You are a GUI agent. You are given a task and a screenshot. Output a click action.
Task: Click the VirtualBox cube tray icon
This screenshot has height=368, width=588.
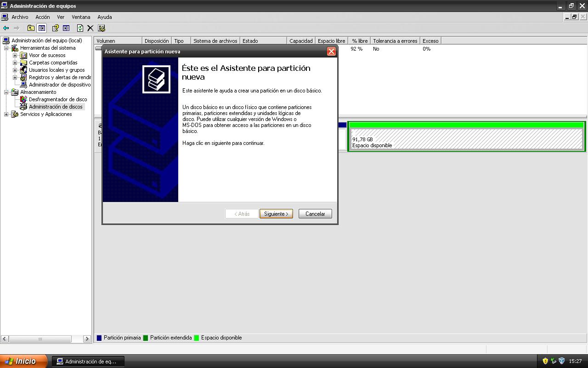561,361
